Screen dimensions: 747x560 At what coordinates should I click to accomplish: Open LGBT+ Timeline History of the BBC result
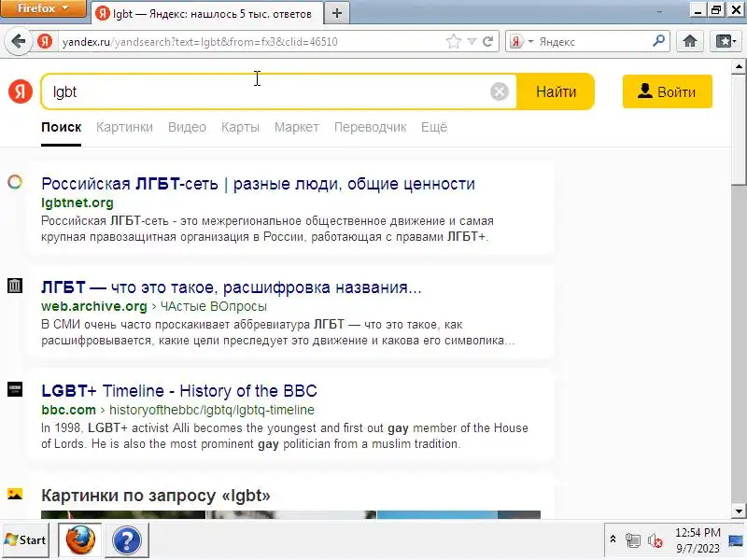click(179, 391)
